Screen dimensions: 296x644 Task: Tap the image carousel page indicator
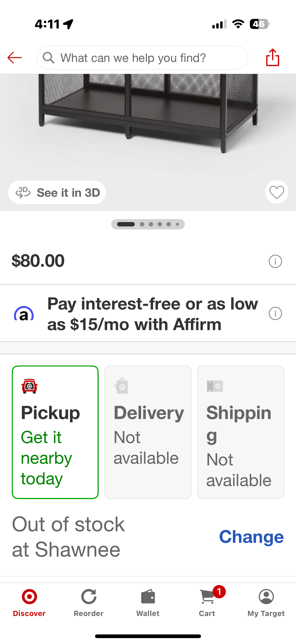(148, 224)
